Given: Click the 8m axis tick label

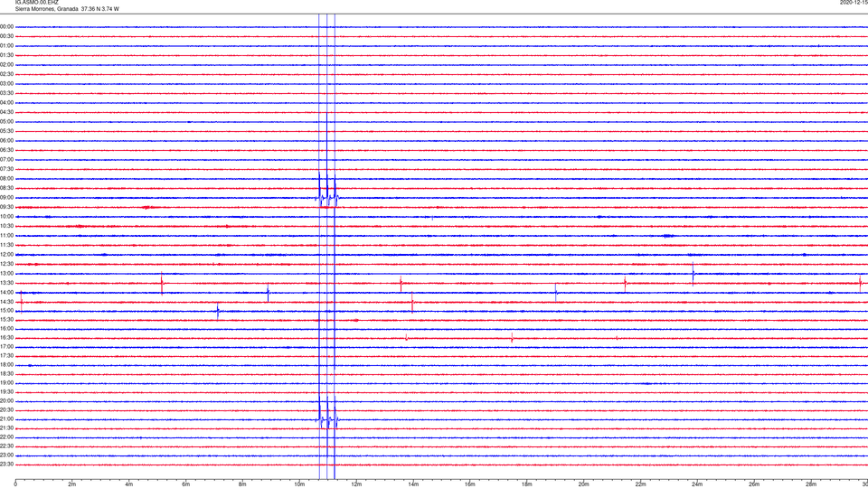Looking at the screenshot, I should pyautogui.click(x=242, y=484).
